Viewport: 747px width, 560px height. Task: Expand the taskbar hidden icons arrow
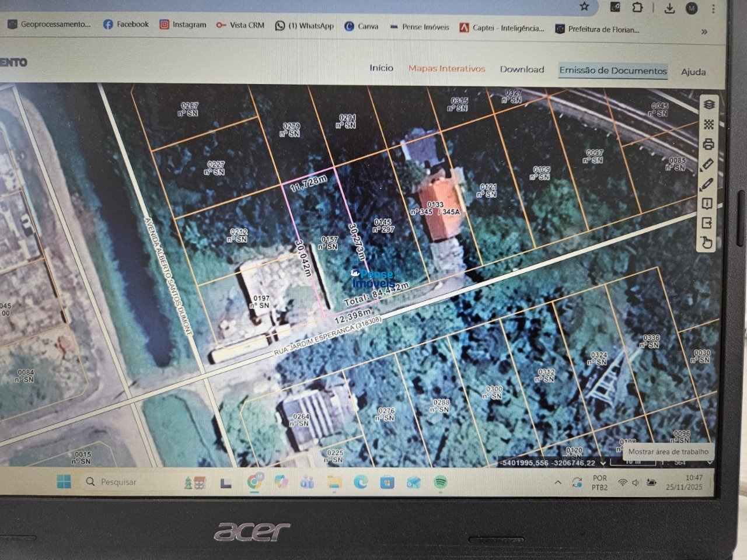coord(558,482)
